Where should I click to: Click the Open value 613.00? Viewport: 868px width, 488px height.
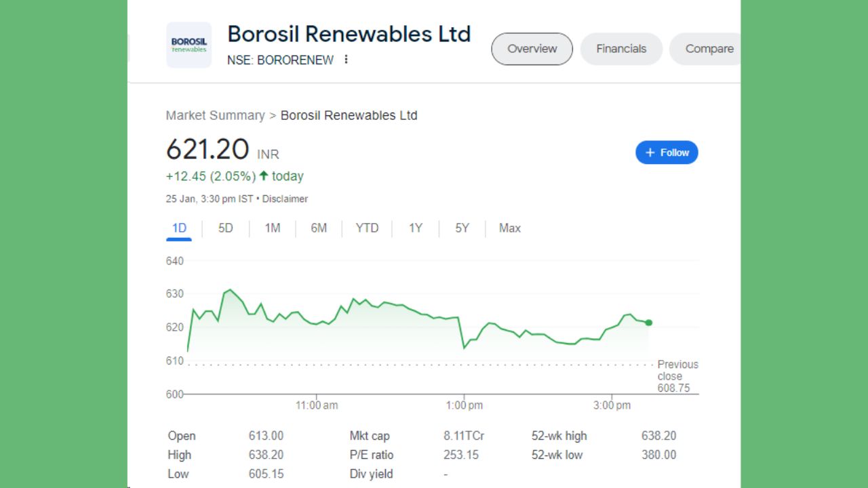[266, 436]
